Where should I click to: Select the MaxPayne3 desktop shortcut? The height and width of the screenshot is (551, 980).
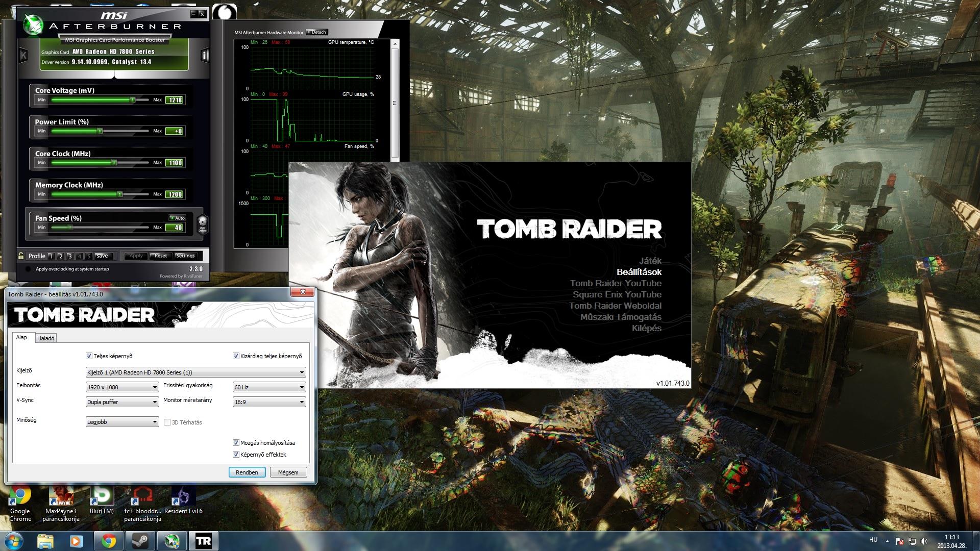(x=61, y=505)
